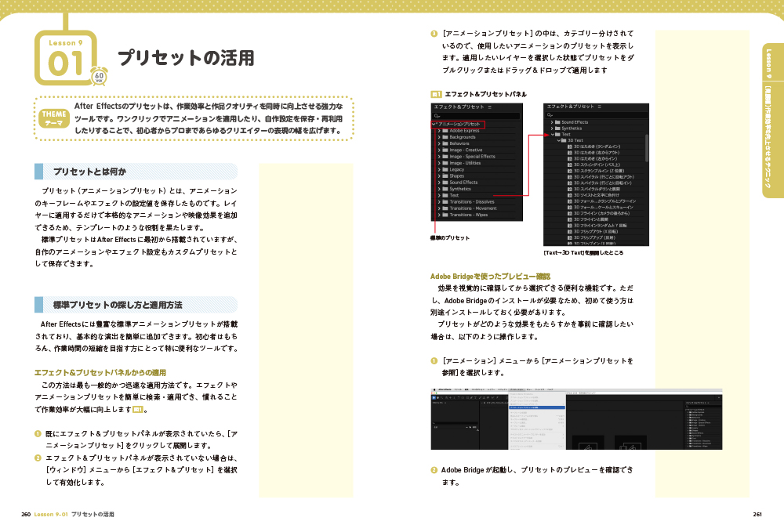Expand the Transitions - Dissolves folder
Viewport: 784px width, 532px height.
pos(439,202)
